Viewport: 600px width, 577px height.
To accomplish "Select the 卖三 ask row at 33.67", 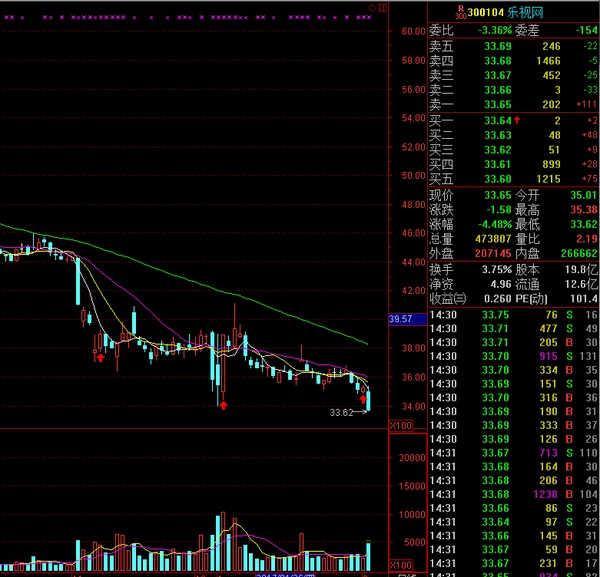I will pyautogui.click(x=513, y=75).
